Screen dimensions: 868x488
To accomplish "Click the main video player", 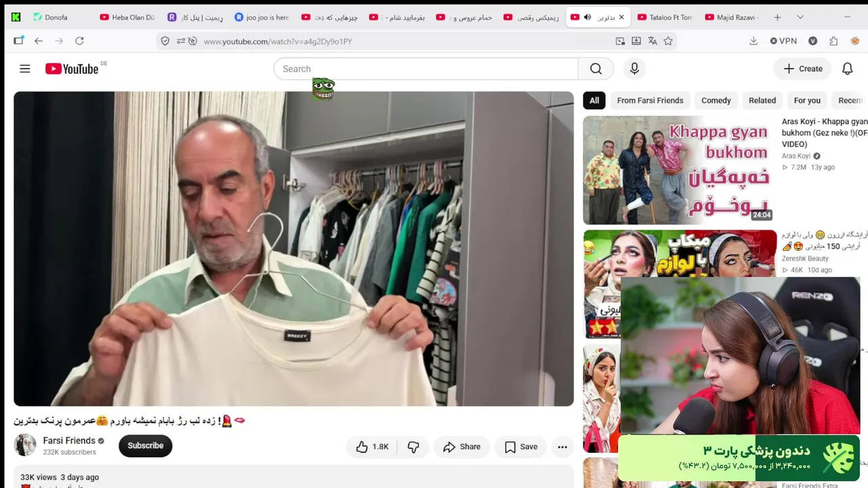I will point(294,249).
